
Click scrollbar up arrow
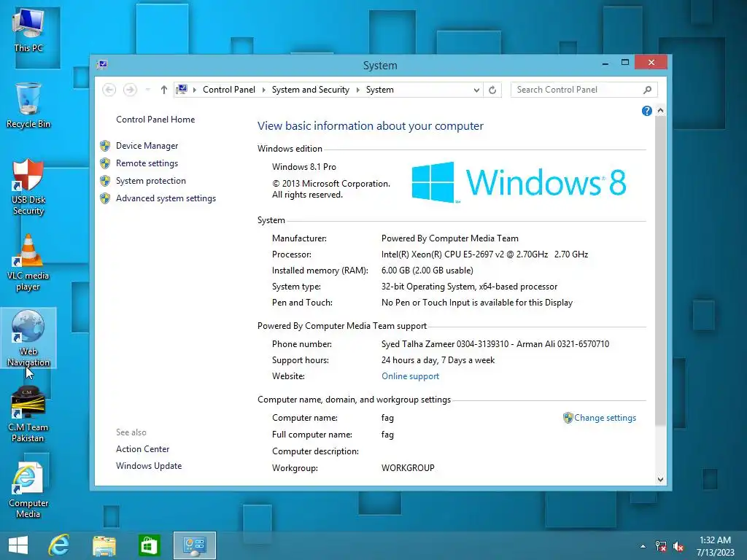pyautogui.click(x=660, y=111)
